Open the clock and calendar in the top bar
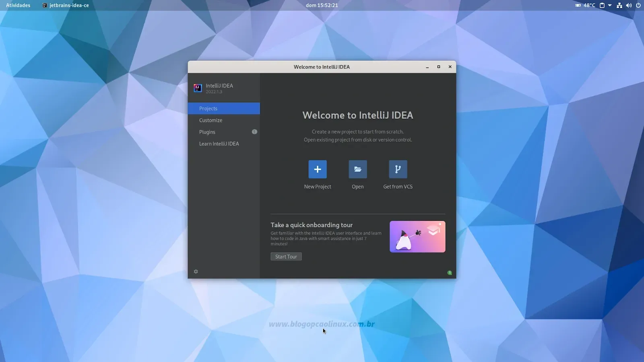 [x=322, y=5]
